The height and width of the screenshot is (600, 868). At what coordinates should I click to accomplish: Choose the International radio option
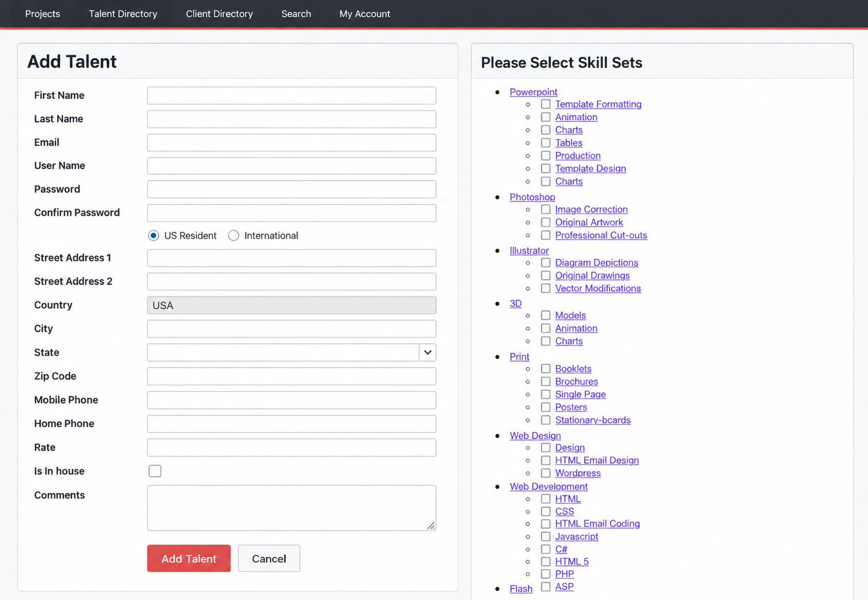click(234, 235)
